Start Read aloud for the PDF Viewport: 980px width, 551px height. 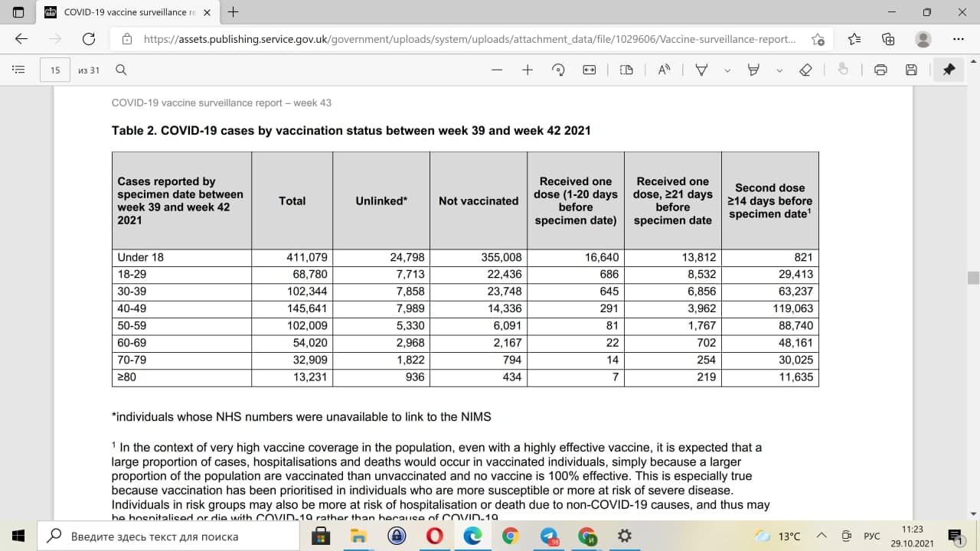[x=664, y=70]
